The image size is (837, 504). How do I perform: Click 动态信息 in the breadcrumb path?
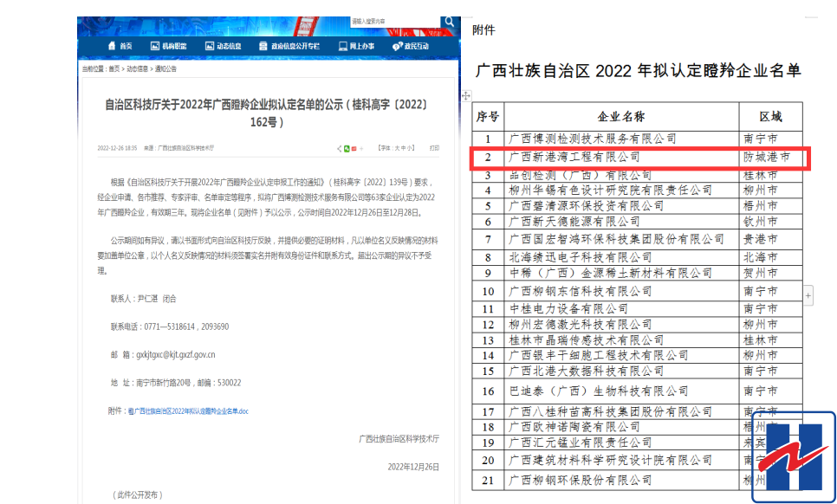tap(137, 68)
